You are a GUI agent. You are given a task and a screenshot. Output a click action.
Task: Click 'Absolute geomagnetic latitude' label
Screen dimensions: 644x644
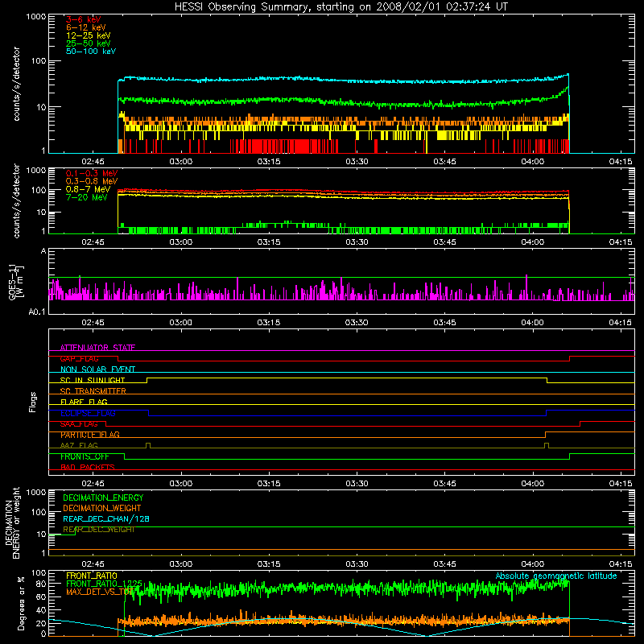556,576
